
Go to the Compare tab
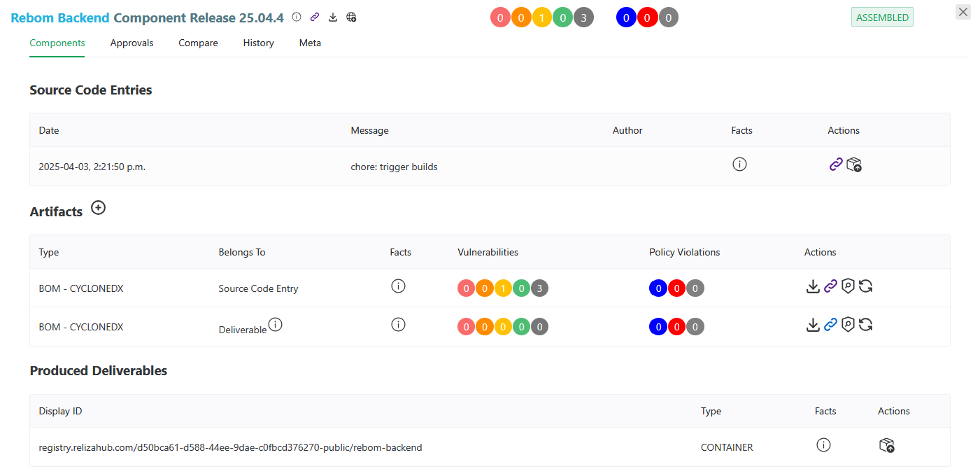click(198, 43)
